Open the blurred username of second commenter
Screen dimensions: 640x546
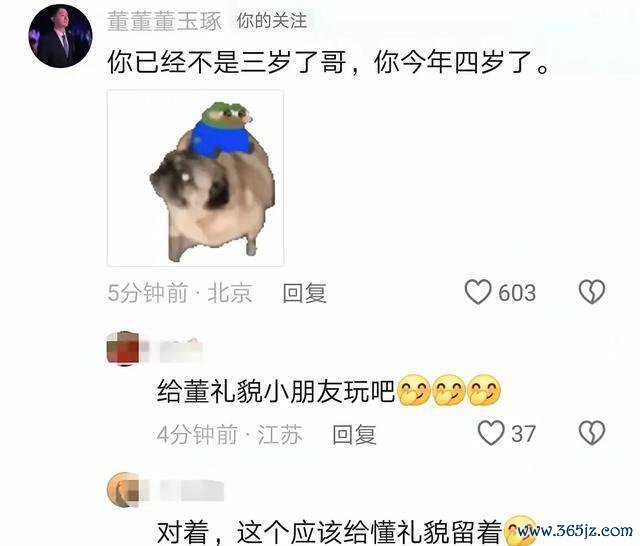[181, 350]
